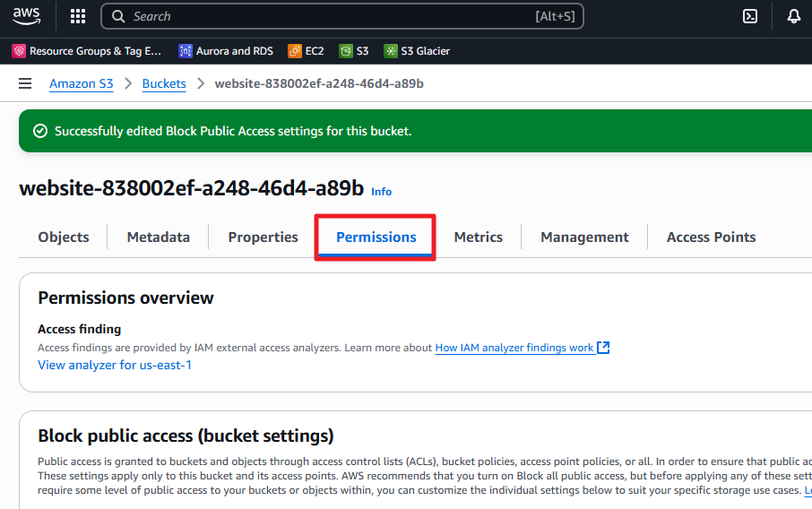Switch to the Metadata tab
812x509 pixels.
tap(159, 237)
